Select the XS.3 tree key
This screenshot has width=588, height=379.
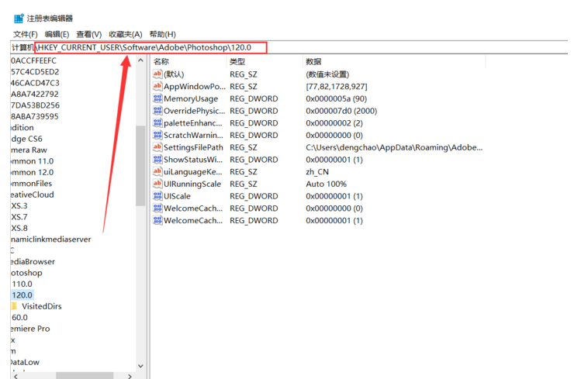tap(19, 206)
